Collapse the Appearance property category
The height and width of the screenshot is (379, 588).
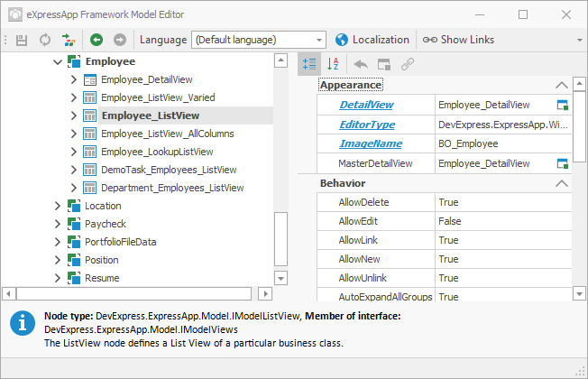click(561, 85)
